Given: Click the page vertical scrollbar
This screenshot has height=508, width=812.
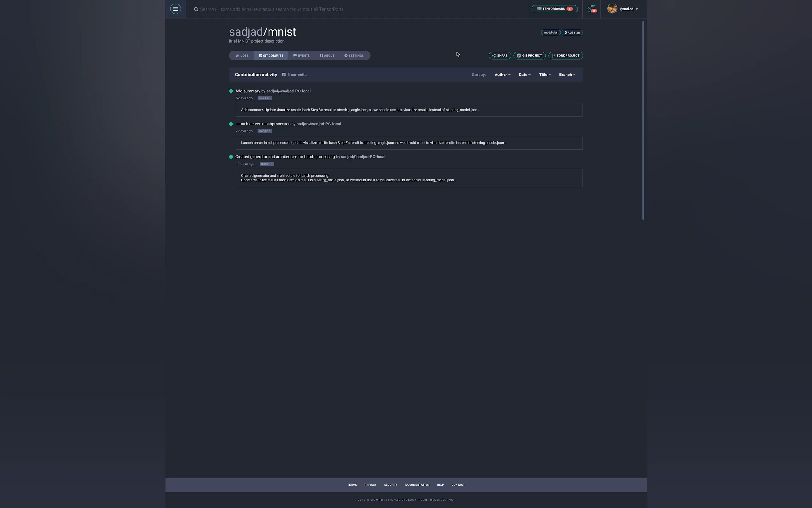Looking at the screenshot, I should point(643,121).
